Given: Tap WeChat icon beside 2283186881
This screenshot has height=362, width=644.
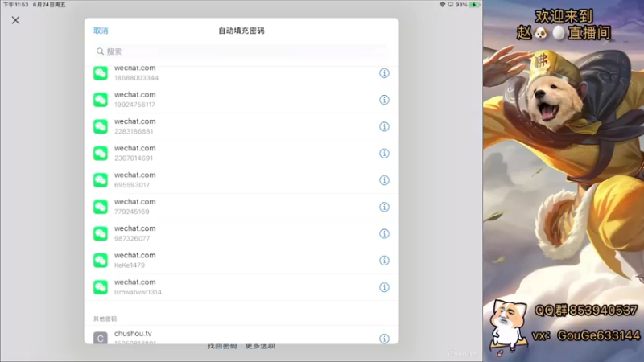Looking at the screenshot, I should (100, 126).
